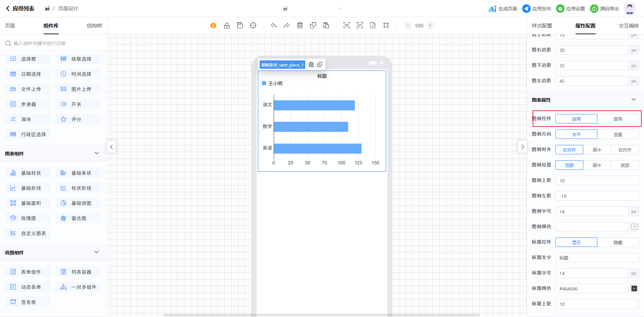Duplicate the selected chart component
Viewport: 644px width, 317px height.
320,65
